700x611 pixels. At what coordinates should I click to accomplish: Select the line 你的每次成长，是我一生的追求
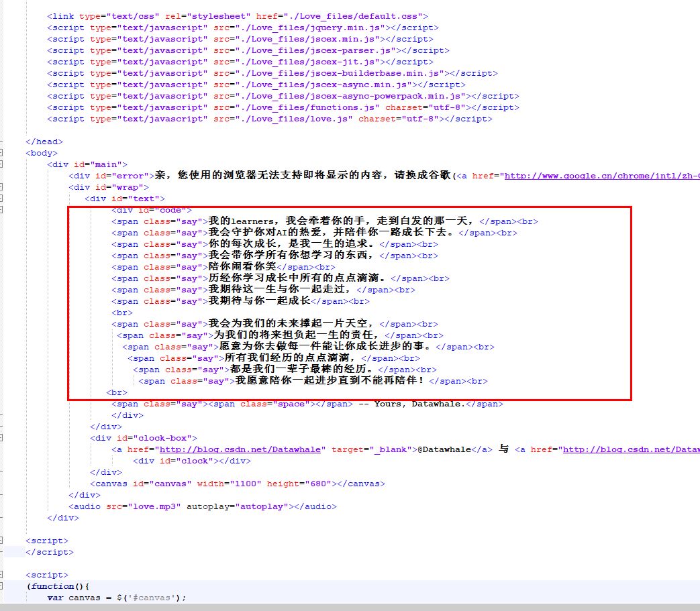[274, 244]
